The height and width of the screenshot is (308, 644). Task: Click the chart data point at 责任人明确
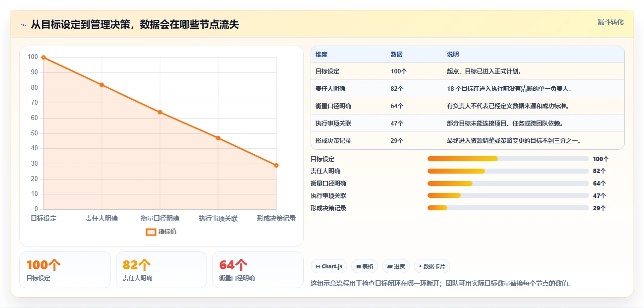point(102,85)
